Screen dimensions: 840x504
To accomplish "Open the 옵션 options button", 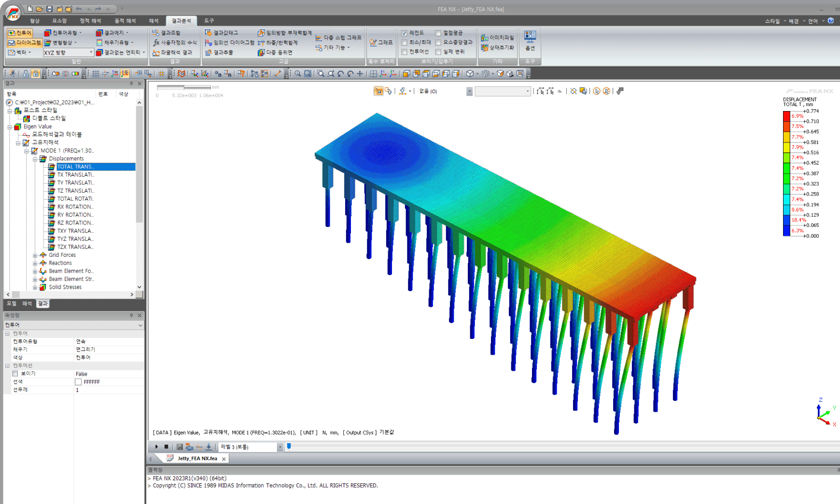I will [530, 41].
